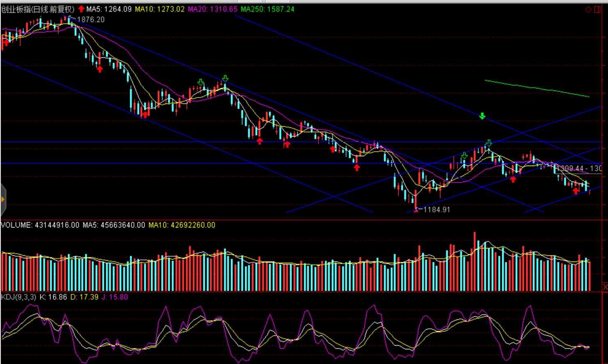The image size is (608, 364).
Task: Click the solid green down-arrow signal marker
Action: [x=482, y=116]
